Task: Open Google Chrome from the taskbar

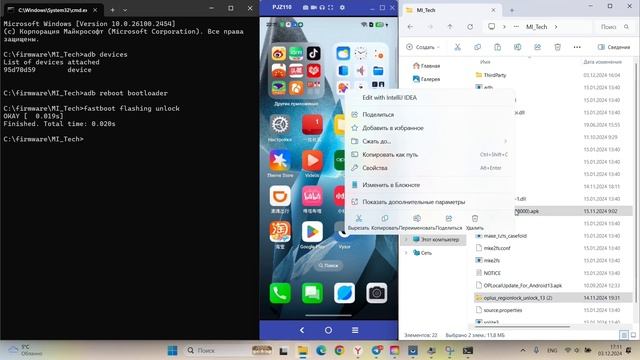Action: pos(339,350)
